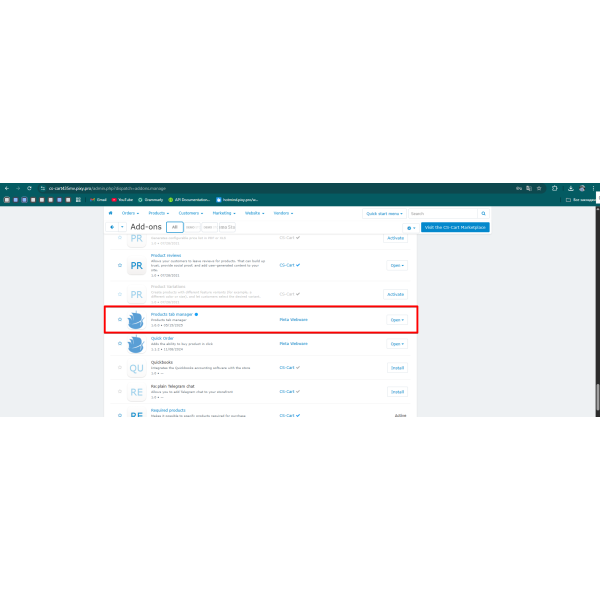Open the Required products add-on link

[168, 410]
